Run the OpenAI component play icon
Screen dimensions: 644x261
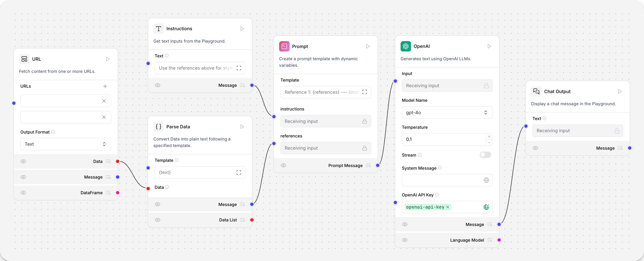click(489, 47)
